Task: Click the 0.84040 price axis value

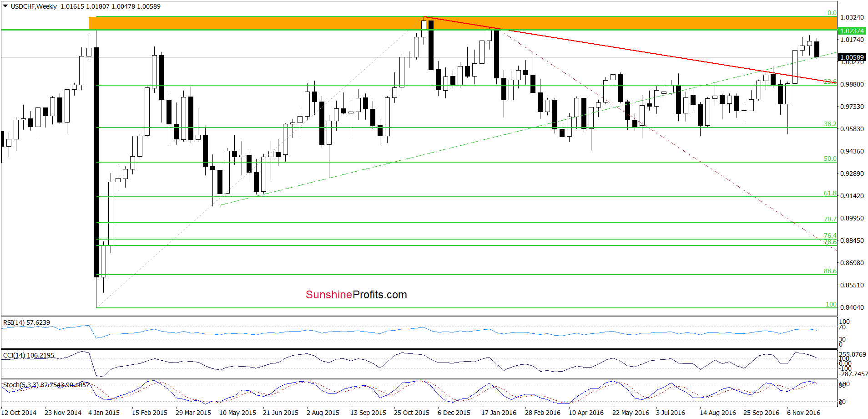Action: 852,307
